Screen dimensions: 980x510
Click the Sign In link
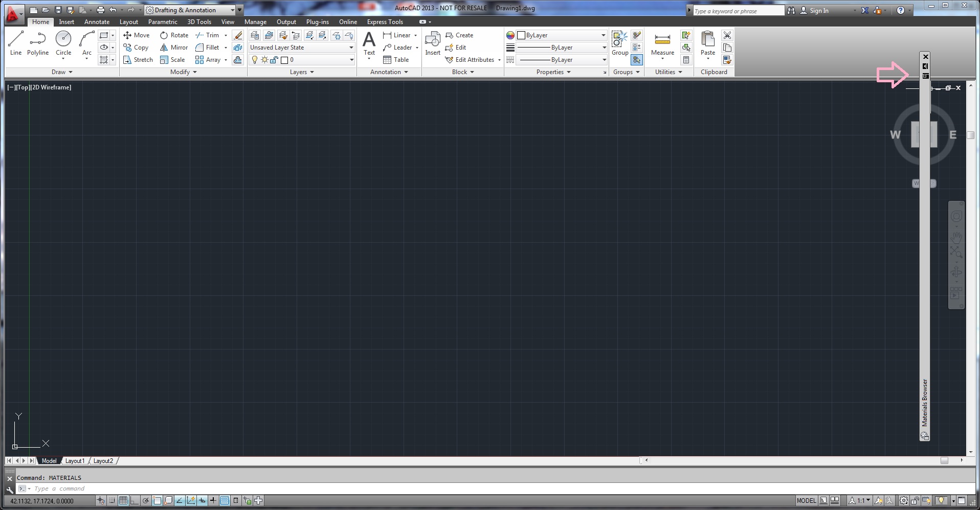pyautogui.click(x=819, y=10)
